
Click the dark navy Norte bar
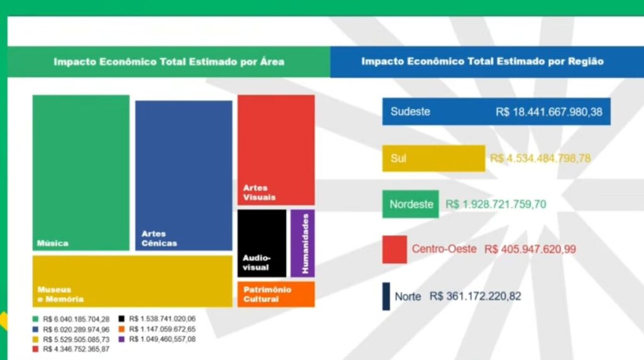(386, 296)
